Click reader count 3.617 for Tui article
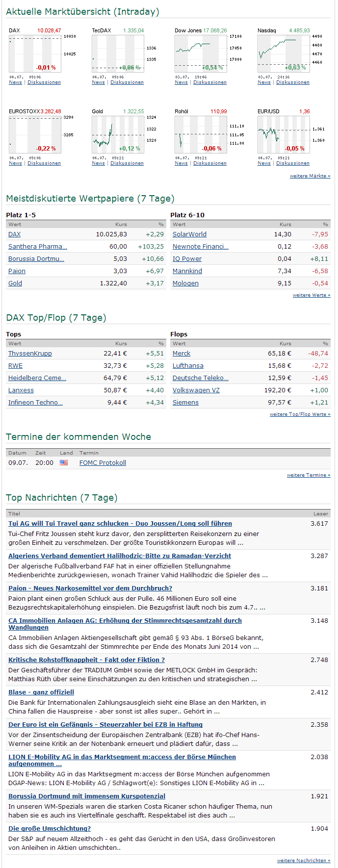The height and width of the screenshot is (868, 338). pos(319,524)
